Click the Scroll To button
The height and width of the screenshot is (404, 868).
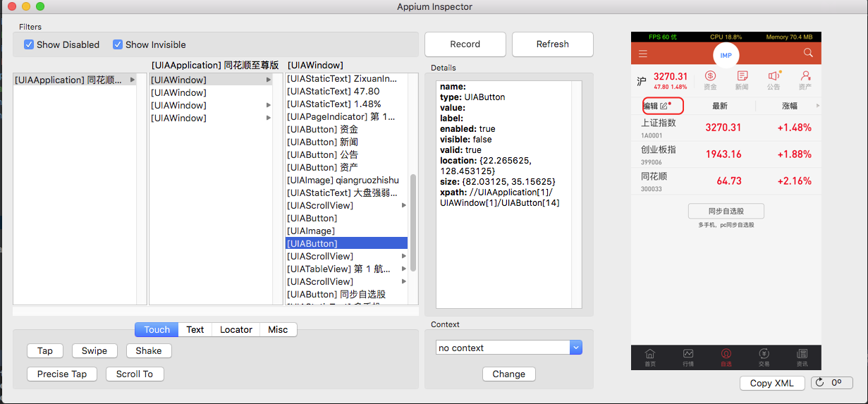pos(135,374)
